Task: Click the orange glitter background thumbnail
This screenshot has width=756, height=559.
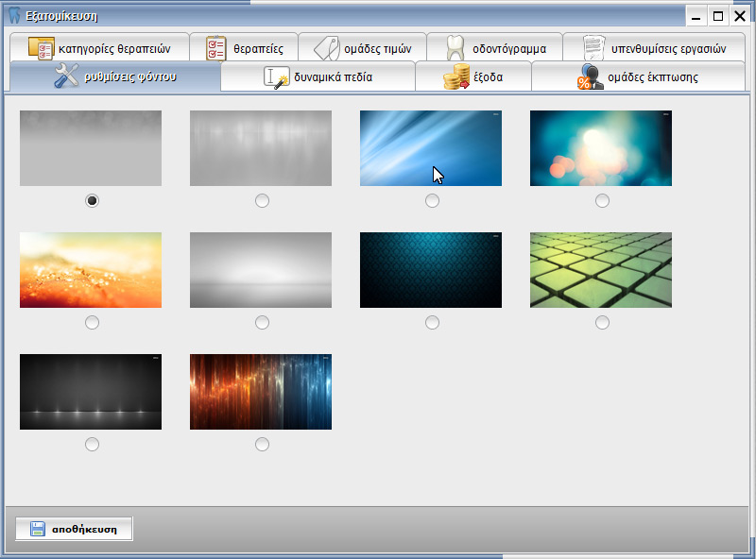Action: pos(91,270)
